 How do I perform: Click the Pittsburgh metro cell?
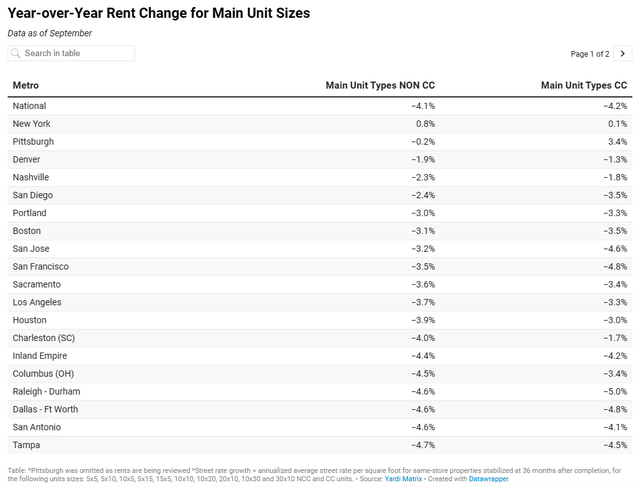pyautogui.click(x=34, y=142)
